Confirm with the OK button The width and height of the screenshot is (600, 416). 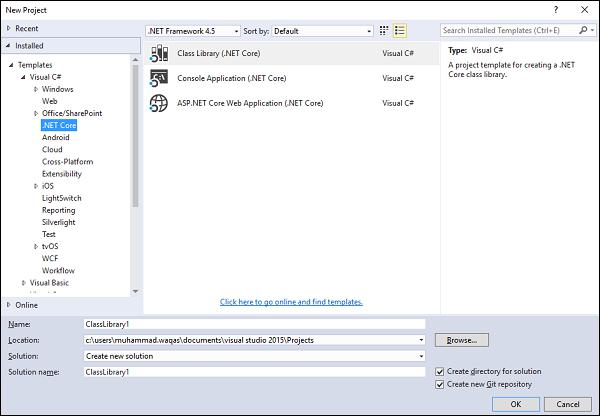coord(516,404)
